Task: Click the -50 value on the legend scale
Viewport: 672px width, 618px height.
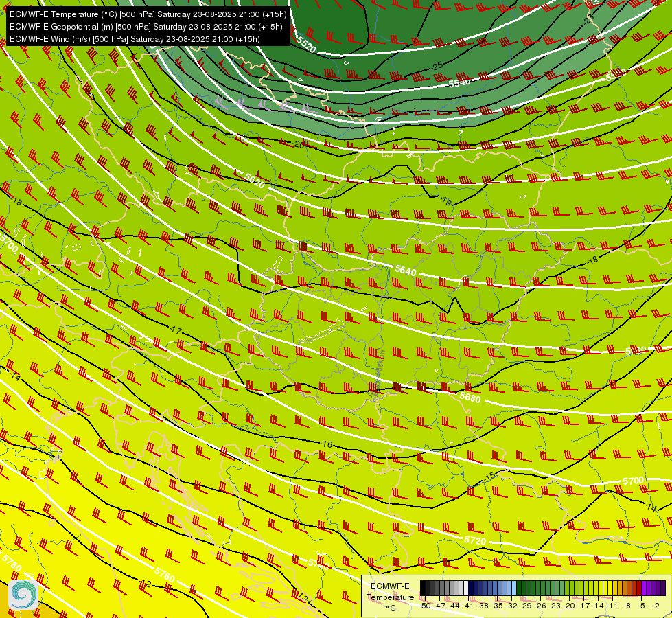Action: pyautogui.click(x=425, y=606)
